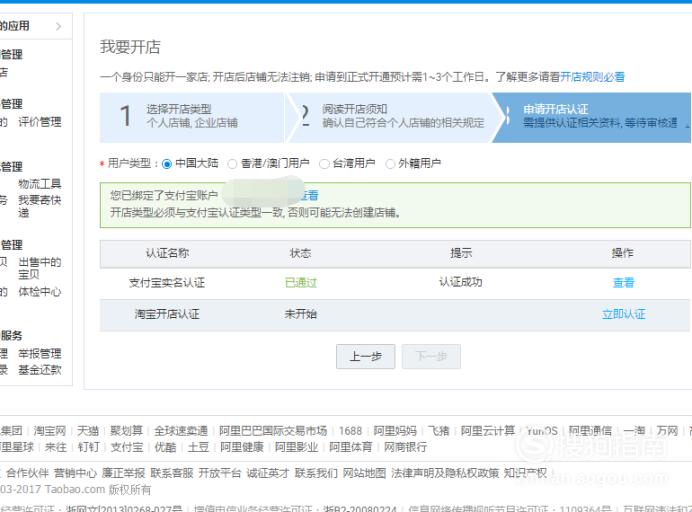The width and height of the screenshot is (692, 512).
Task: Open the 阿里体育 footer link
Action: [351, 447]
